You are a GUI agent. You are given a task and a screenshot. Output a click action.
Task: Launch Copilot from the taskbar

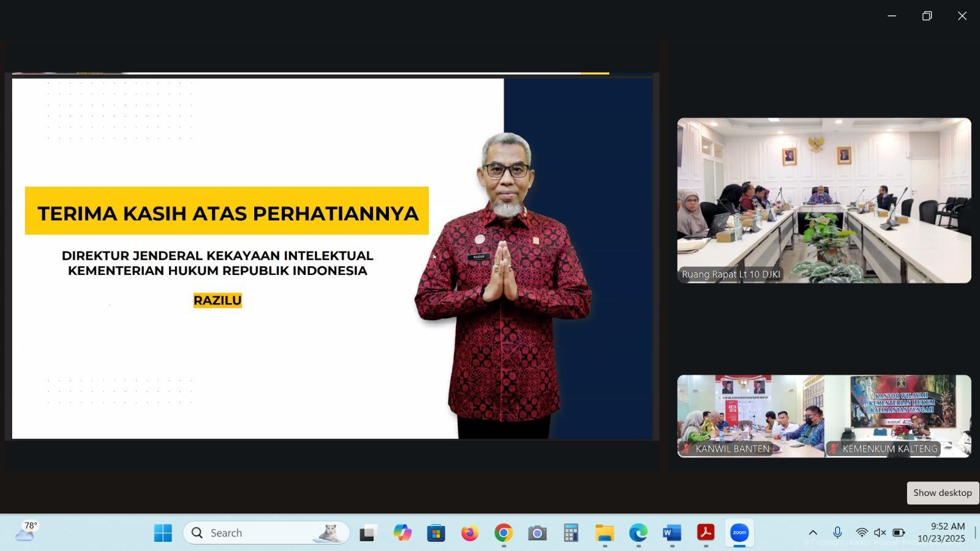tap(402, 533)
